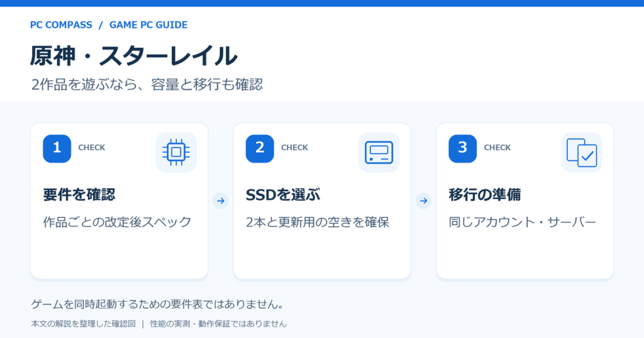Click the text 2本と更新用の空きを確保
644x338 pixels.
click(x=318, y=222)
